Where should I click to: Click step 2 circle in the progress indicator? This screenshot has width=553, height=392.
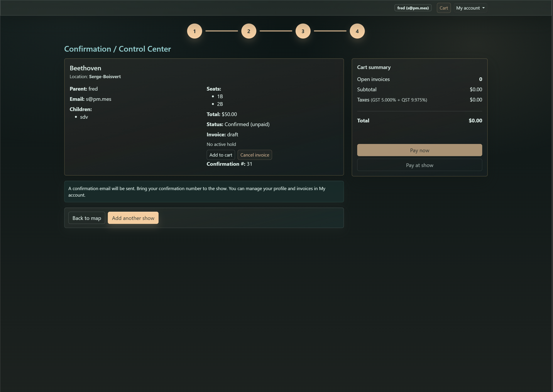249,31
